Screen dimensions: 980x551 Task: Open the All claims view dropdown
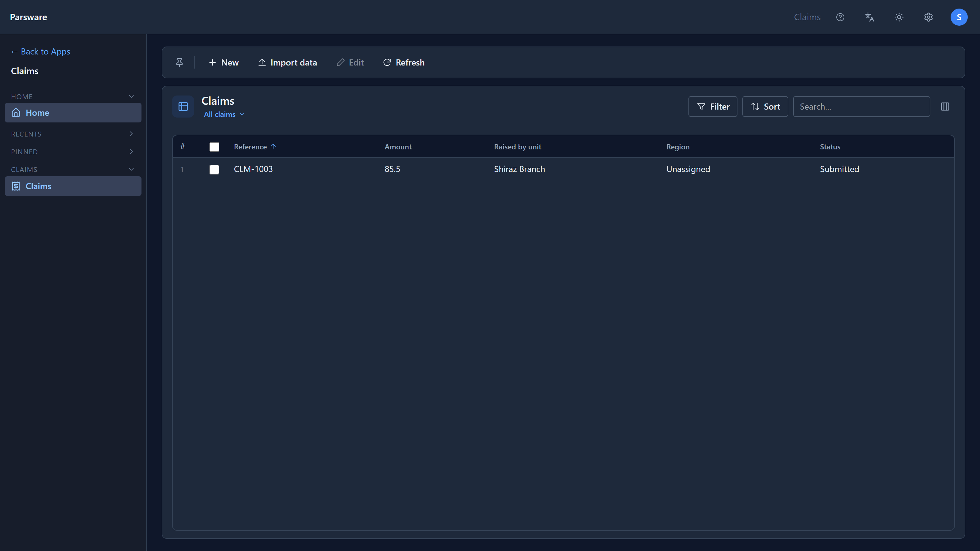pos(224,114)
